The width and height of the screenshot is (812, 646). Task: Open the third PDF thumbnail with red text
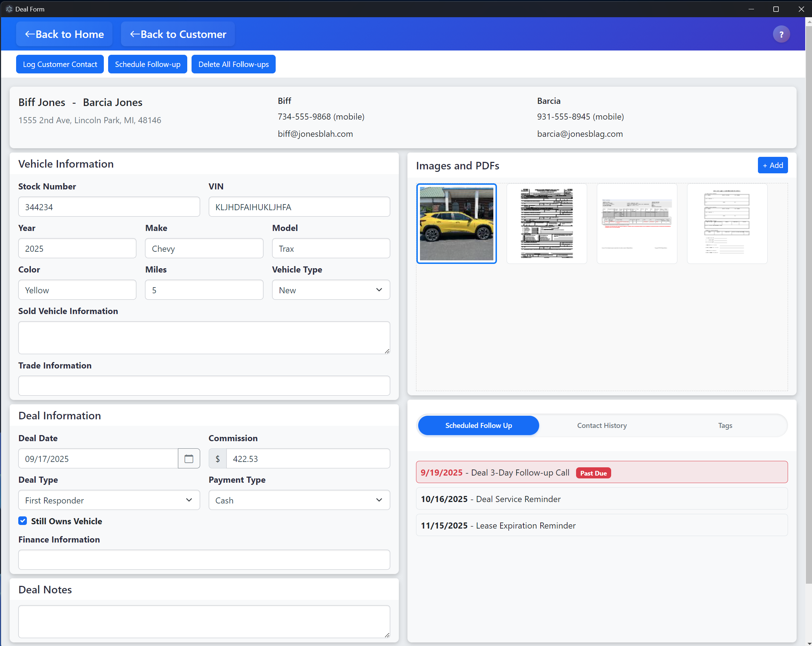click(637, 223)
